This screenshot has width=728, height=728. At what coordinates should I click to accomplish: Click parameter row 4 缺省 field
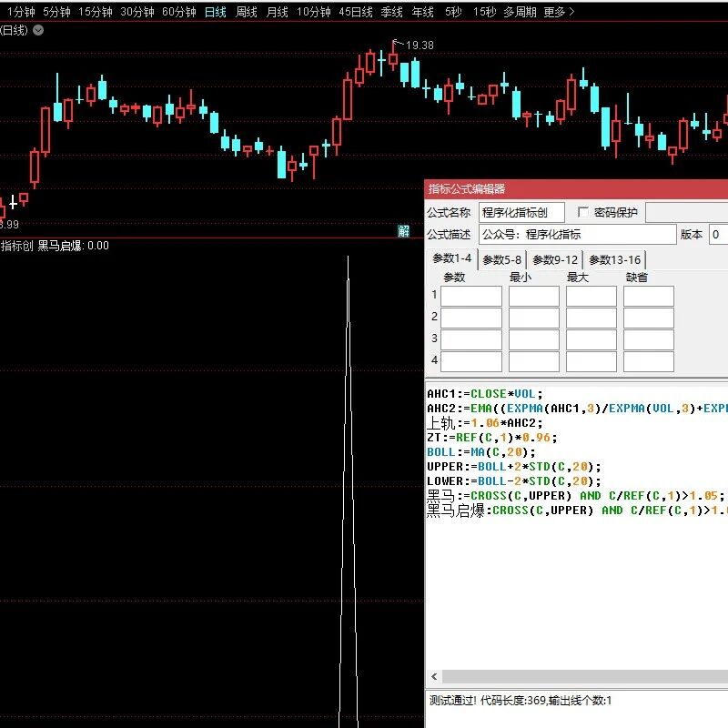point(648,361)
